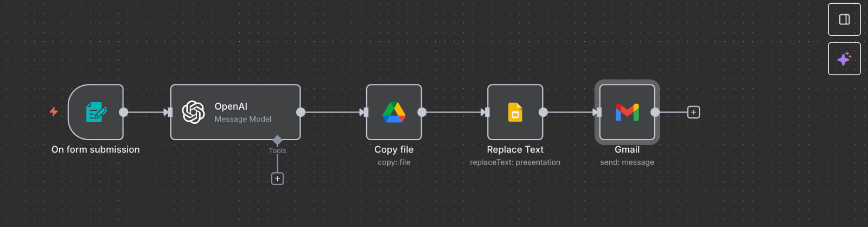868x227 pixels.
Task: Add a node after Gmail
Action: tap(693, 112)
